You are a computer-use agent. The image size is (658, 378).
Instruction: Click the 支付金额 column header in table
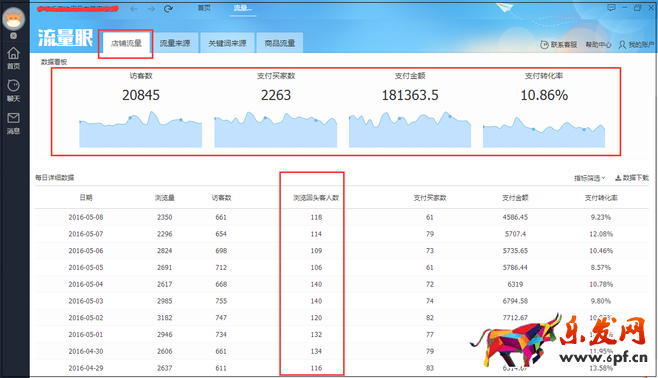(515, 198)
